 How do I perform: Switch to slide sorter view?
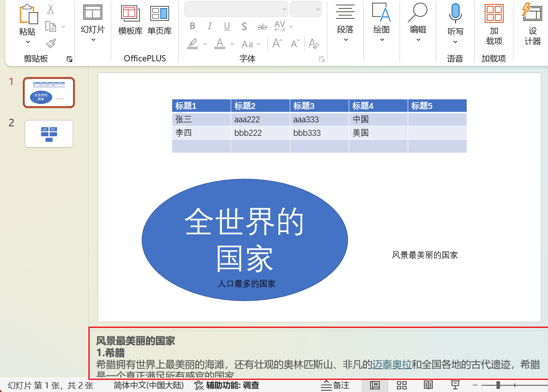tap(402, 385)
